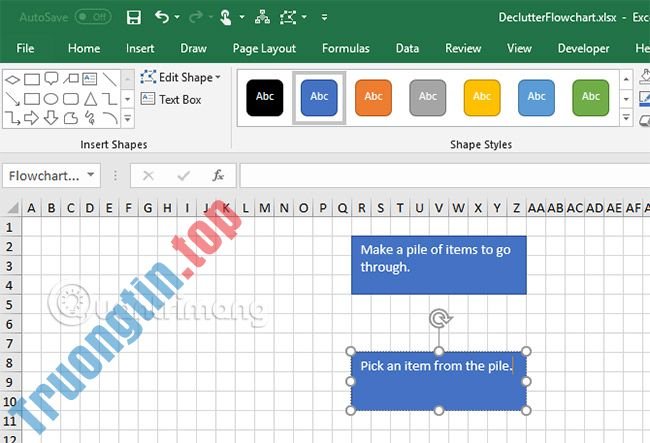The height and width of the screenshot is (443, 650).
Task: Select the line callout shape
Action: coord(71,78)
